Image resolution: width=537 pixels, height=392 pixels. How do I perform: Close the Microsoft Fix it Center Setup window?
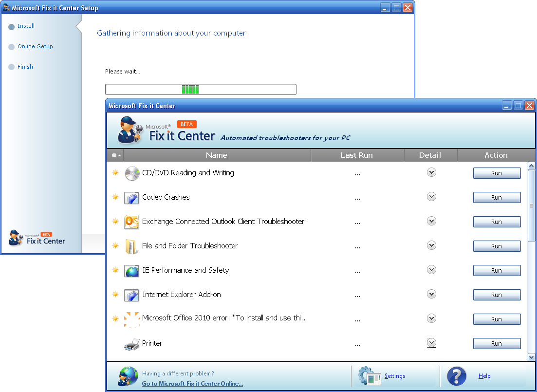407,7
